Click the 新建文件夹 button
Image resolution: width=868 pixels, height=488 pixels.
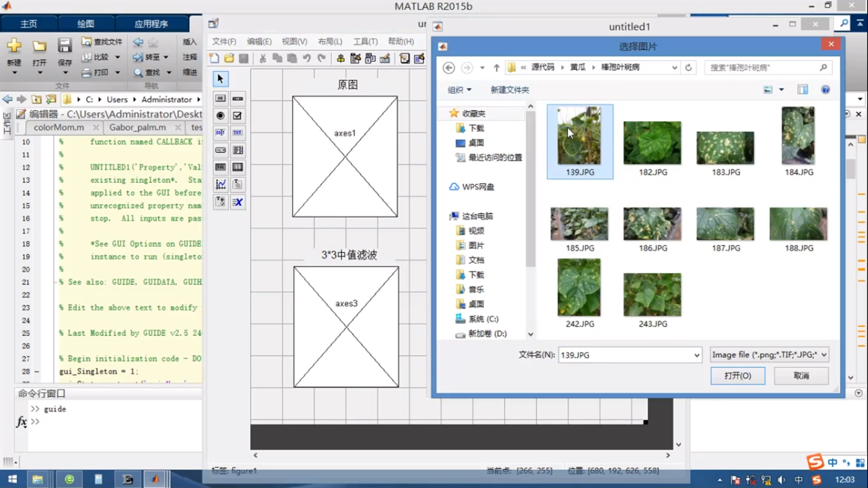[509, 90]
